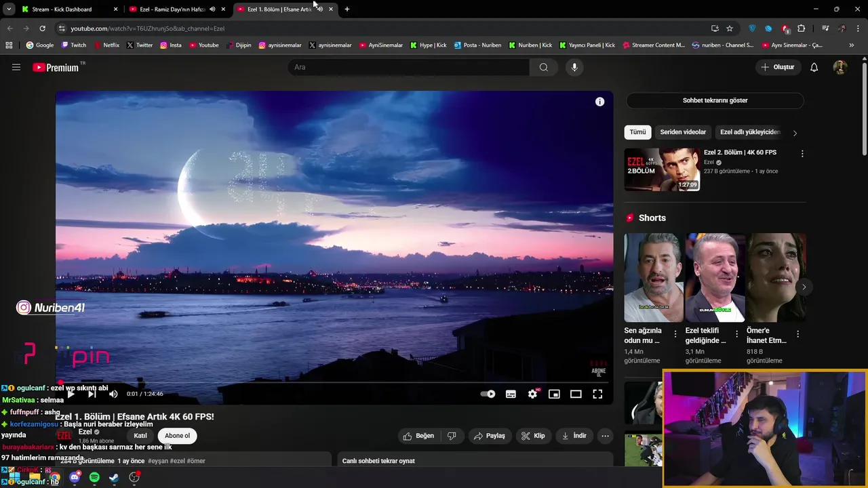Screen dimensions: 868x488
Task: Seek on the video progress bar
Action: tap(334, 382)
